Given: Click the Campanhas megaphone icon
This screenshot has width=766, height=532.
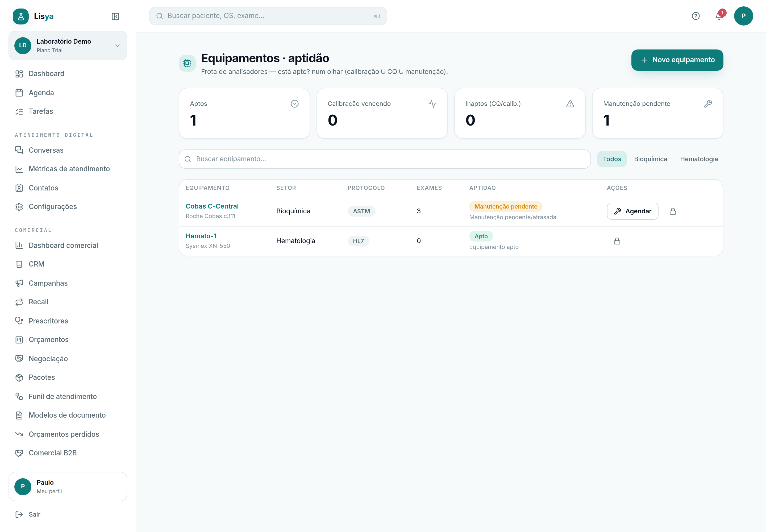Looking at the screenshot, I should [19, 283].
